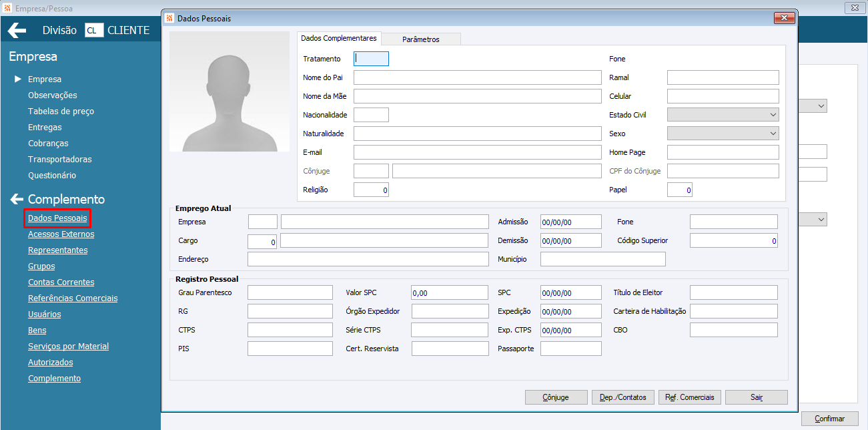
Task: Click the person photo placeholder
Action: pos(229,91)
